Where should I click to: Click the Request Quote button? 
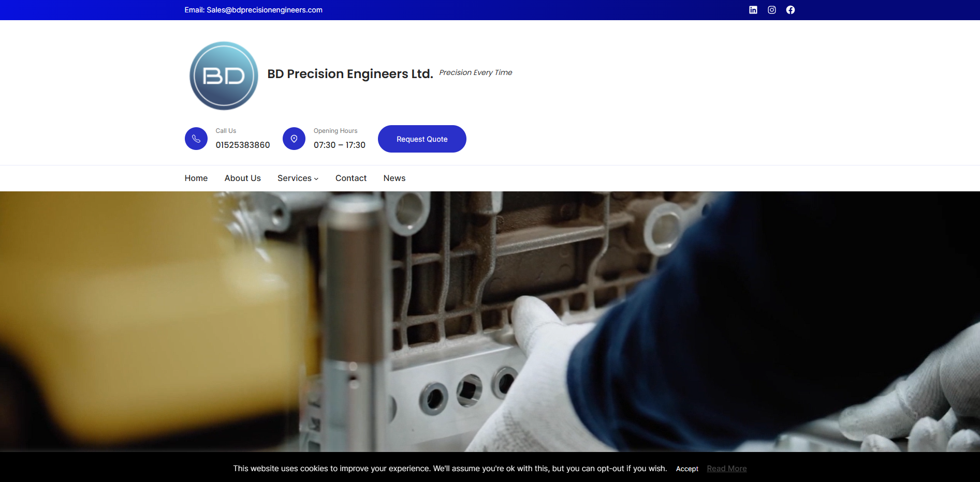click(x=421, y=139)
